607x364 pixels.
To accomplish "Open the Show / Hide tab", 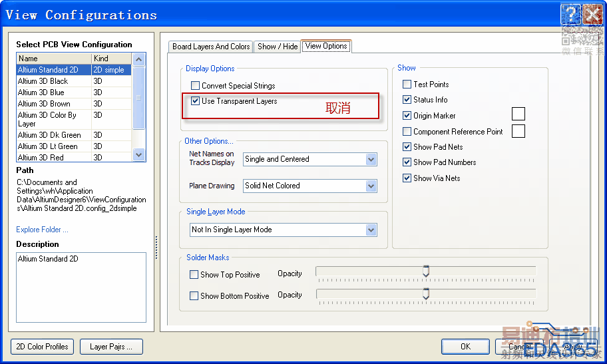I will 278,47.
